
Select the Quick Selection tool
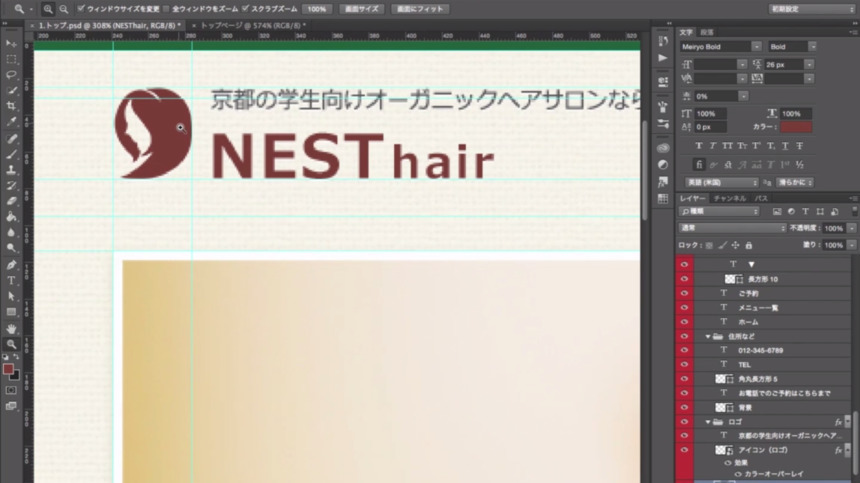coord(11,90)
